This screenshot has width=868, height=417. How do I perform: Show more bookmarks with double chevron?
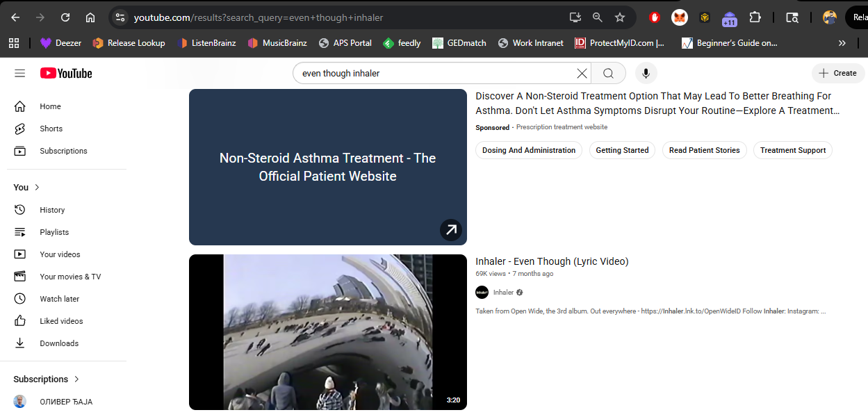[842, 43]
